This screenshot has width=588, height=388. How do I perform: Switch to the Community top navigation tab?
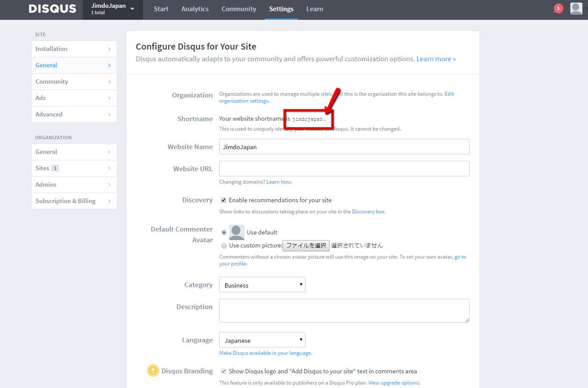[x=239, y=9]
